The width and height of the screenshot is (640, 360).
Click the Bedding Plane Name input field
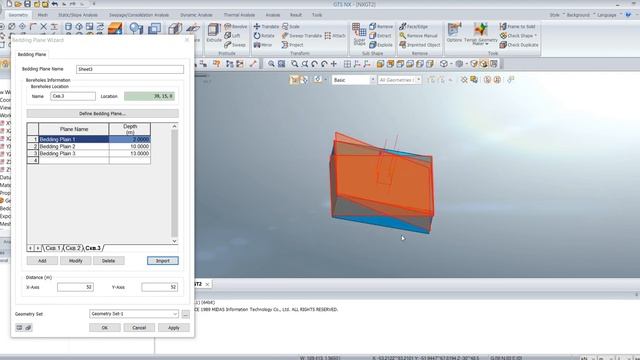tap(130, 69)
